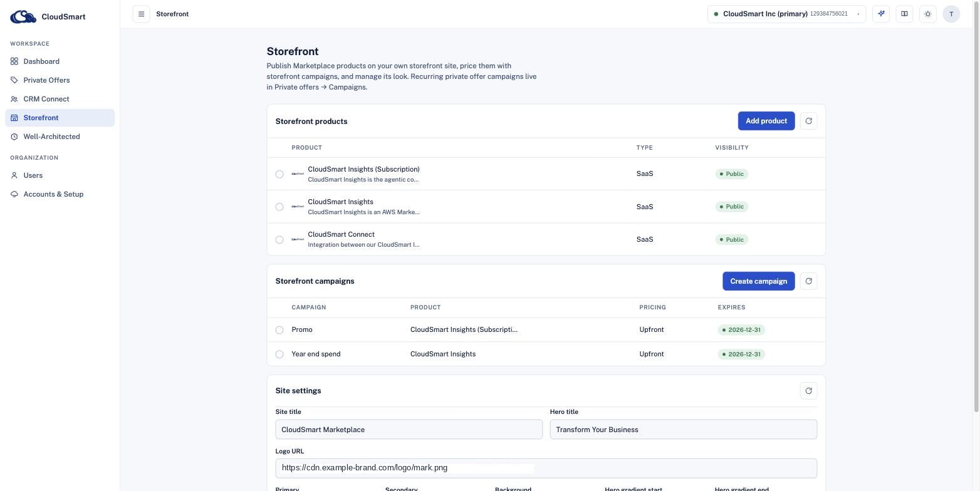Open Dashboard in the sidebar
Image resolution: width=980 pixels, height=491 pixels.
pos(60,61)
